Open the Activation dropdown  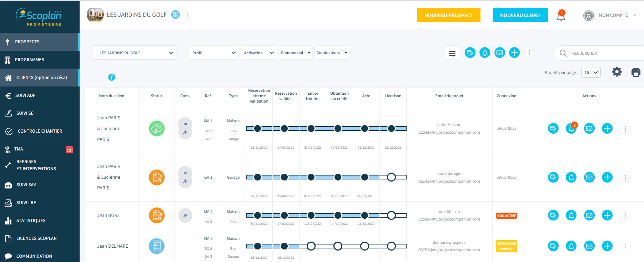pyautogui.click(x=258, y=53)
